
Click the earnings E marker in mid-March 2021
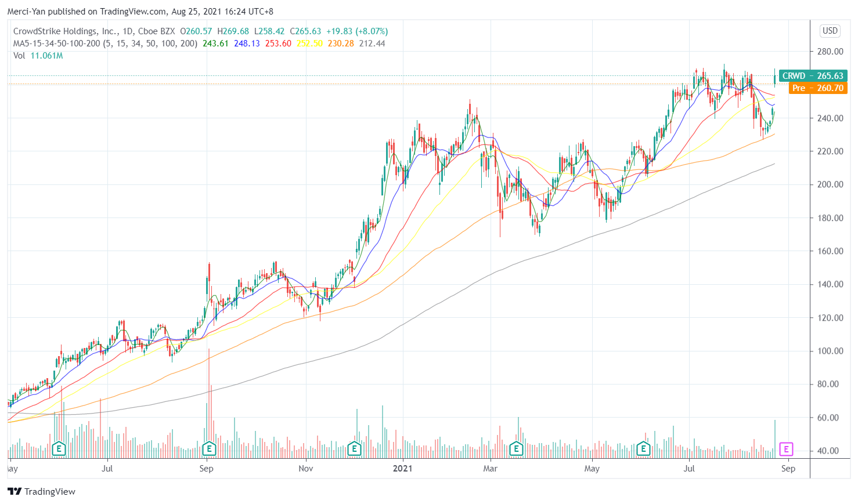[516, 448]
